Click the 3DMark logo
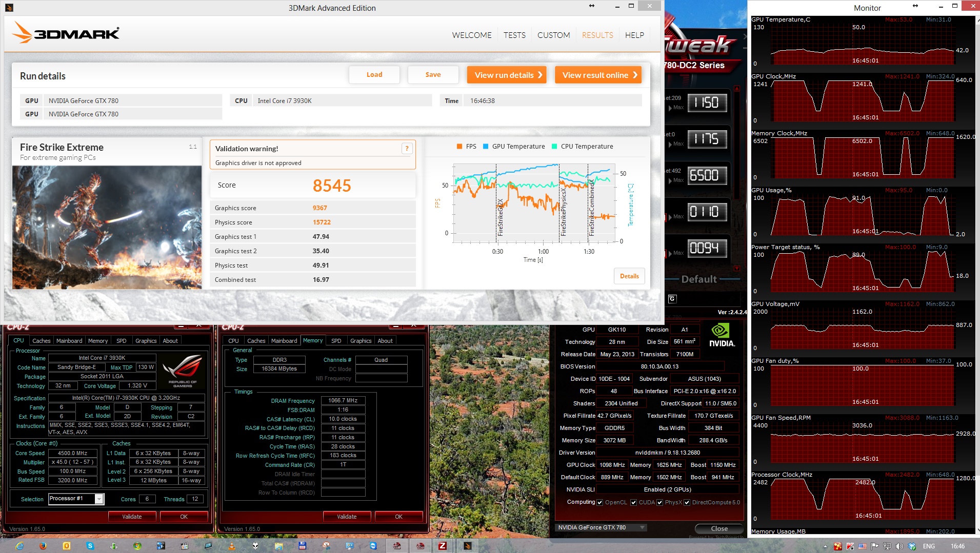Screen dimensions: 980x553 66,33
